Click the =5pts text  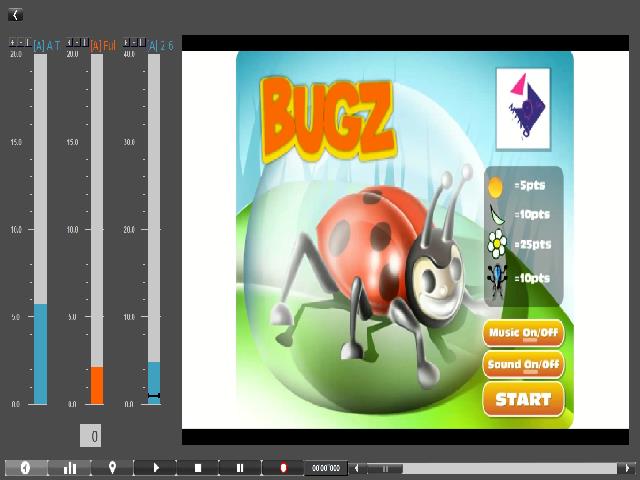point(530,185)
